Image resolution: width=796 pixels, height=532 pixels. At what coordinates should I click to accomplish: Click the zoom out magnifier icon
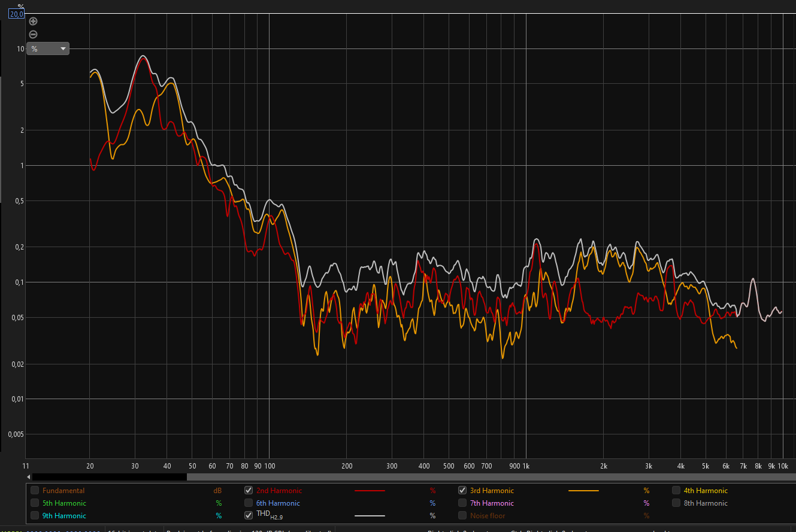[x=34, y=34]
